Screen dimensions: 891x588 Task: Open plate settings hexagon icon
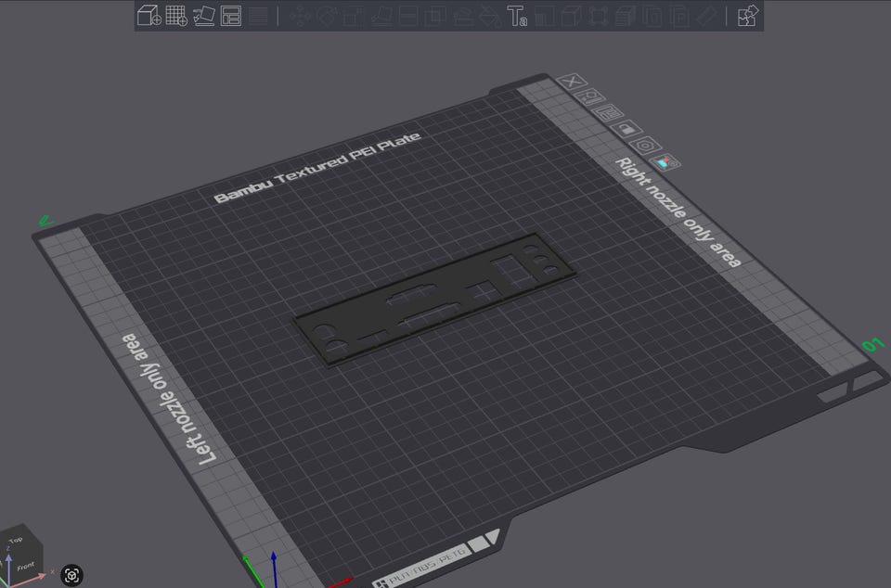[646, 144]
